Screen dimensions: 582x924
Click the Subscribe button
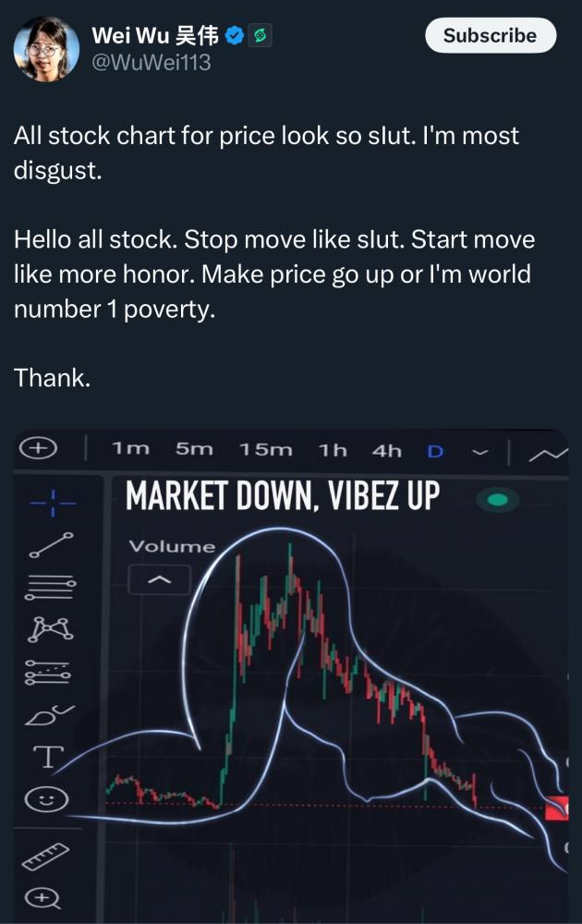490,36
